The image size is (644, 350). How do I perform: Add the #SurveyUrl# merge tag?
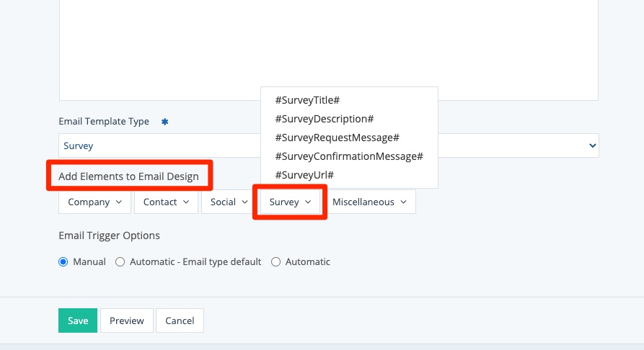pos(304,175)
